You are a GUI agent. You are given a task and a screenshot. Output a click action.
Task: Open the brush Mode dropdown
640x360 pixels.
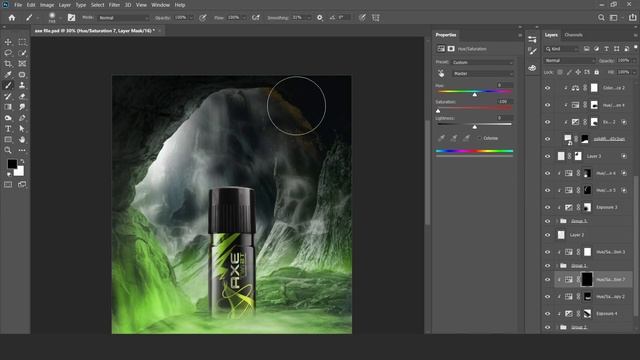pyautogui.click(x=124, y=18)
